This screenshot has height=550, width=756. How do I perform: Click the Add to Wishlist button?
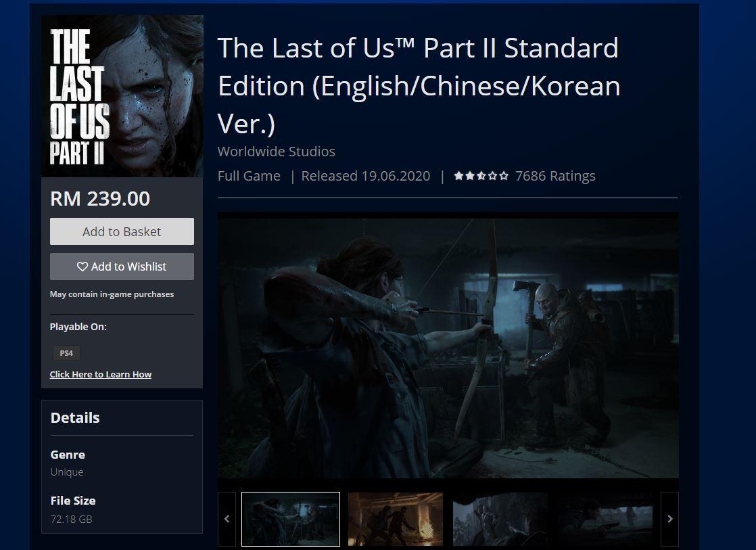(x=122, y=267)
